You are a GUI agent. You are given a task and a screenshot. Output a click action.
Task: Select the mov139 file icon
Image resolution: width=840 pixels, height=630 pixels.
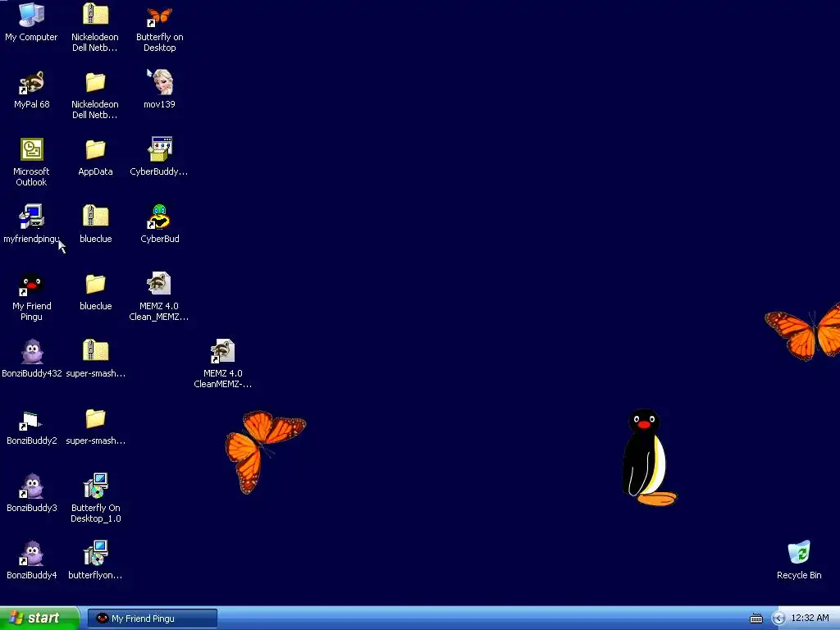(x=160, y=82)
